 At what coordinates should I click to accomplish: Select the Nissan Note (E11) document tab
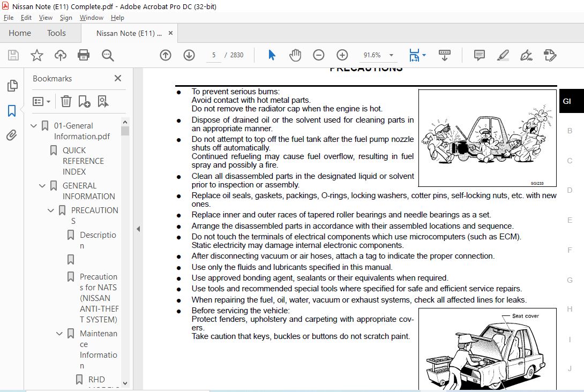pyautogui.click(x=129, y=34)
